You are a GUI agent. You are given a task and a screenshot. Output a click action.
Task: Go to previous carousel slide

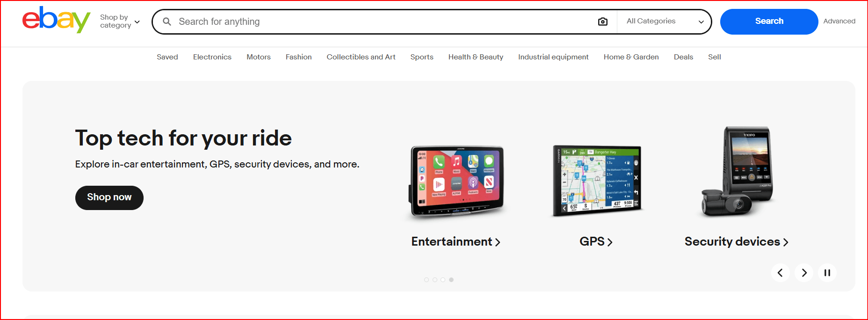tap(780, 273)
